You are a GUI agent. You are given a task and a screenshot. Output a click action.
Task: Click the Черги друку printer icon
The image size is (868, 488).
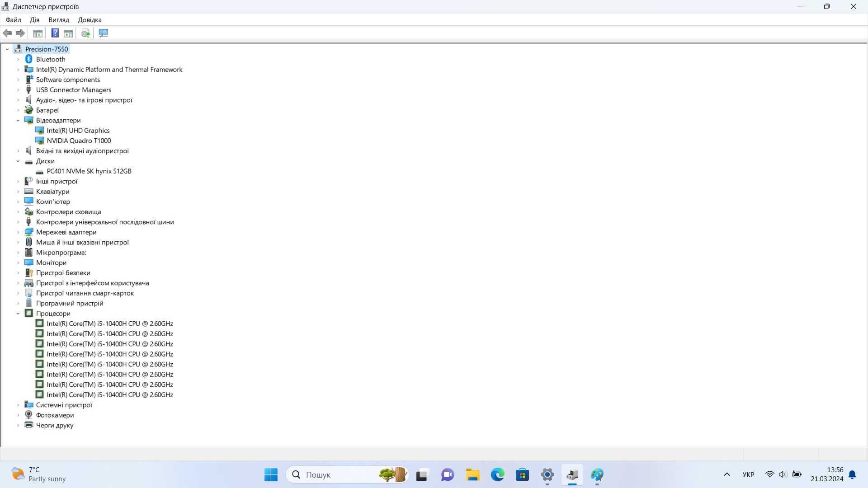click(29, 425)
